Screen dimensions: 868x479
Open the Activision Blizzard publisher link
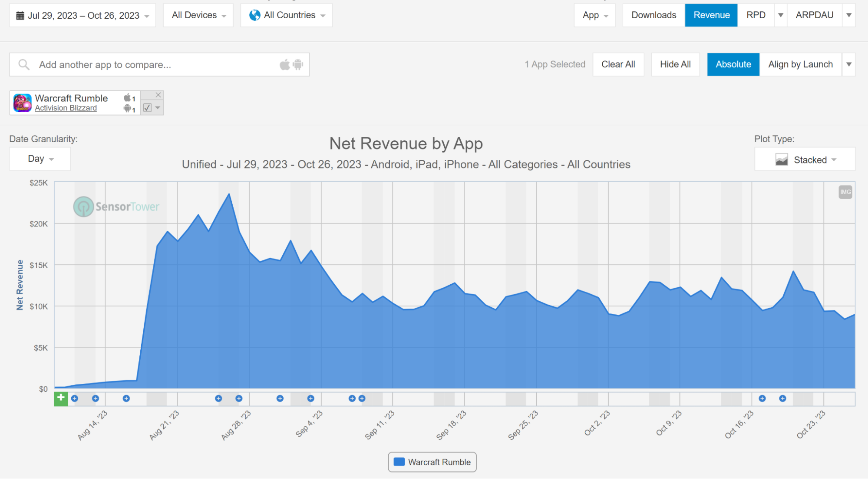click(66, 108)
